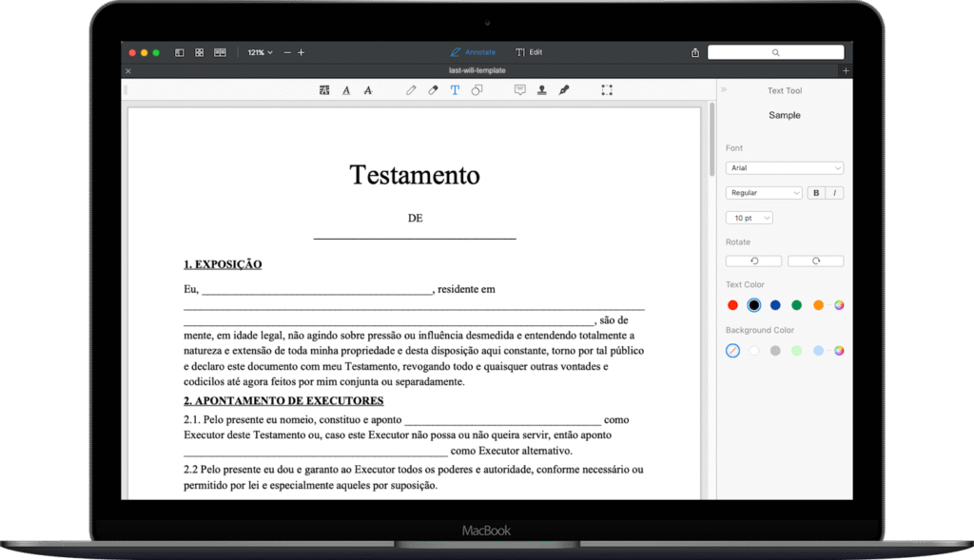The width and height of the screenshot is (974, 560).
Task: Click the Share export icon
Action: pyautogui.click(x=695, y=52)
